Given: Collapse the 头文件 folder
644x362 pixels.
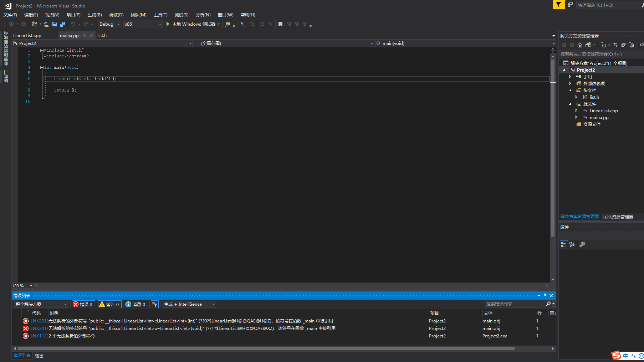Looking at the screenshot, I should click(x=570, y=90).
